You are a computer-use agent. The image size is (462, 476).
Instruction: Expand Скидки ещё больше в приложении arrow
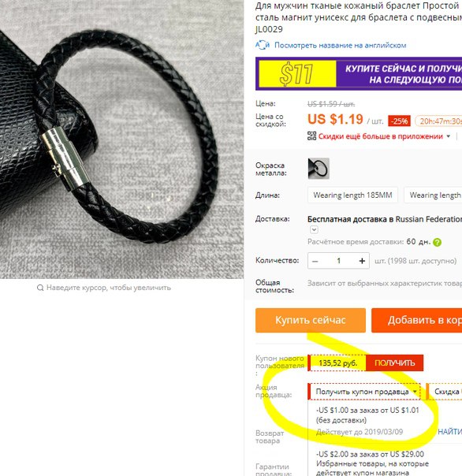pyautogui.click(x=449, y=136)
